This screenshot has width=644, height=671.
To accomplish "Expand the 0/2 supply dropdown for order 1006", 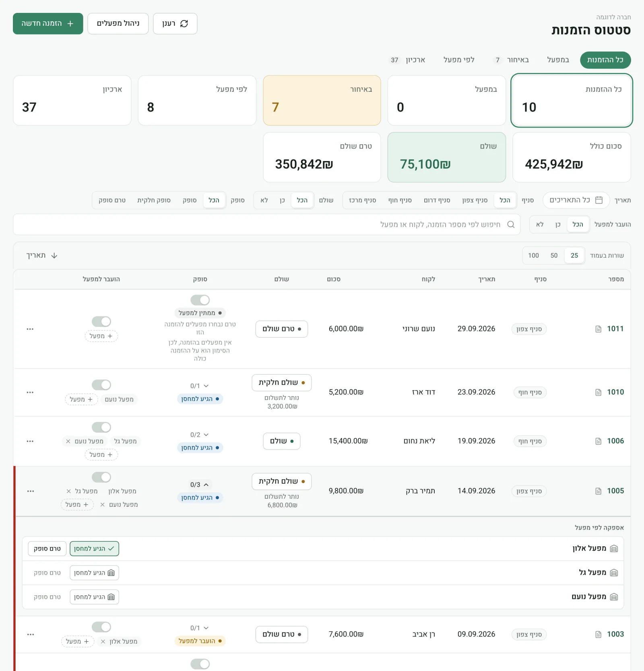I will coord(200,435).
